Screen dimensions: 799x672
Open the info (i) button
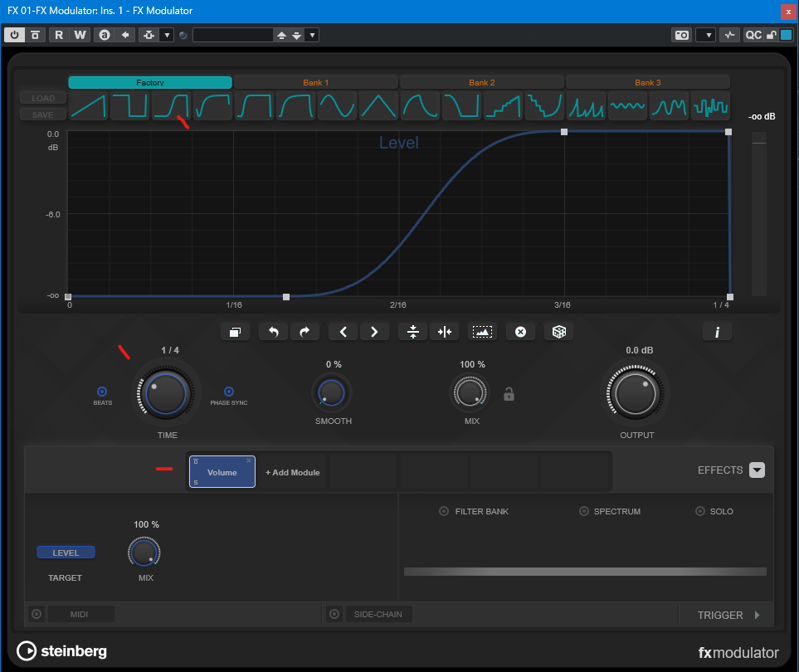point(717,332)
